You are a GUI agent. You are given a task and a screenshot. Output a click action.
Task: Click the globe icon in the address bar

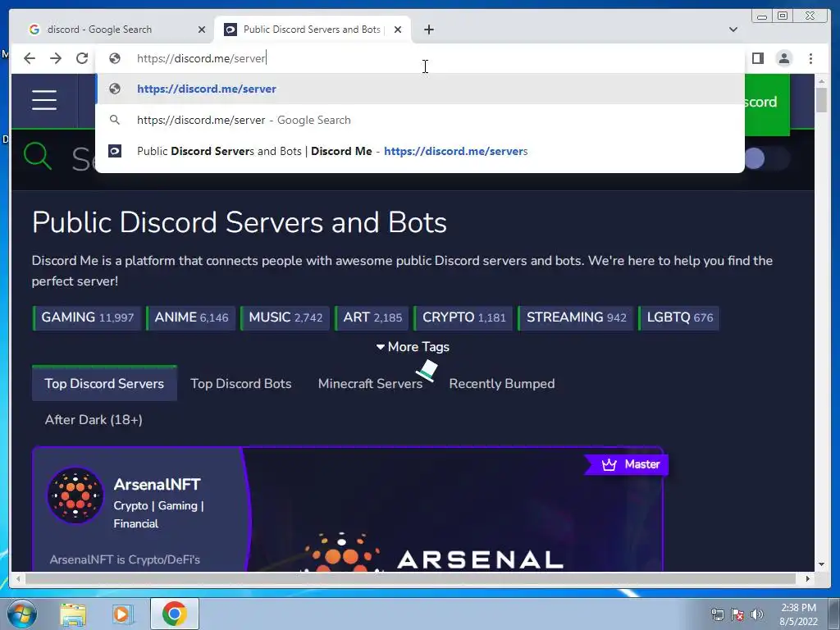click(115, 58)
